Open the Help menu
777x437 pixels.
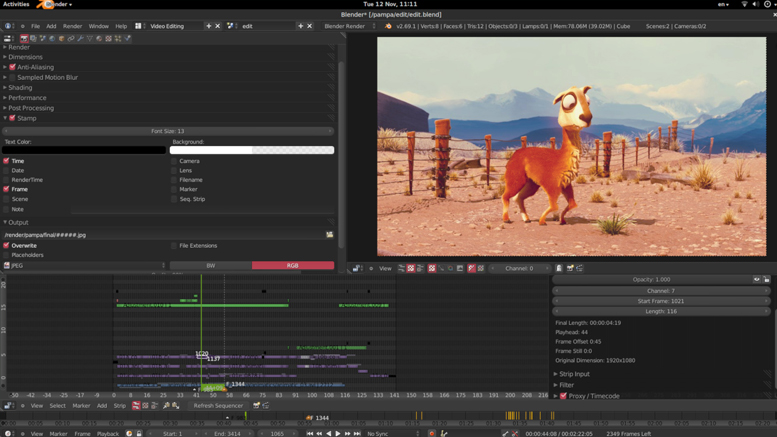pos(121,26)
